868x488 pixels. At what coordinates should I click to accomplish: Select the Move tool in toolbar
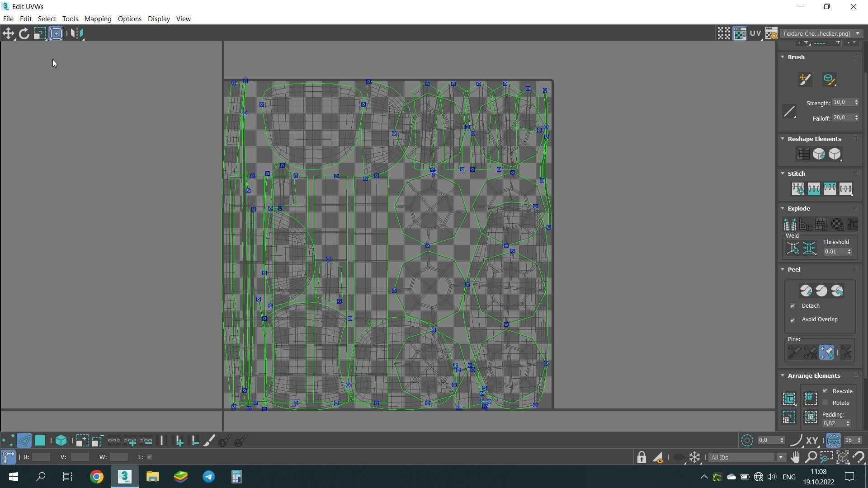(x=8, y=33)
